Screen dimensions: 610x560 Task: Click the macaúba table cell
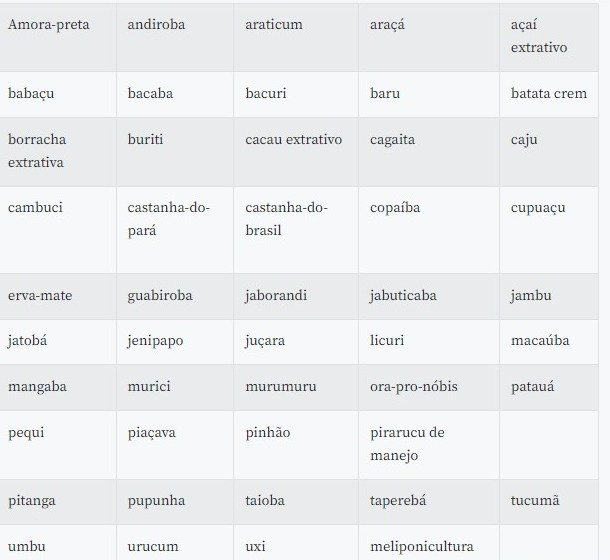549,342
